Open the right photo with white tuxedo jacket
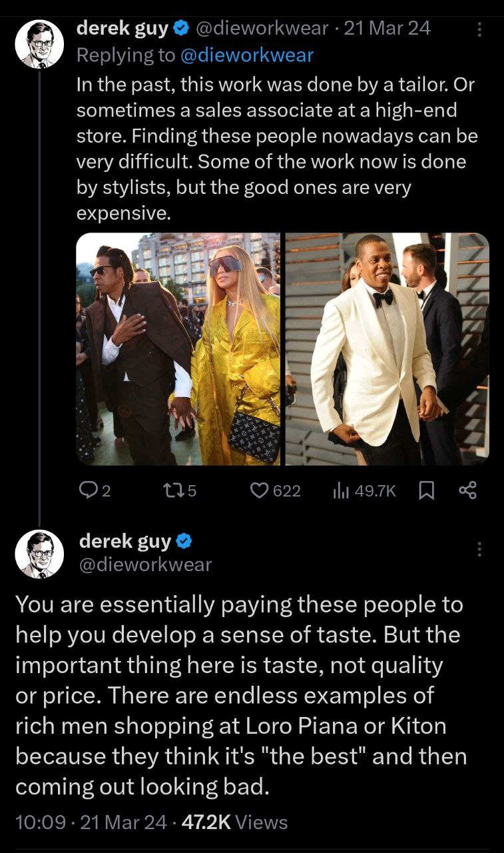This screenshot has height=853, width=504. pos(387,349)
